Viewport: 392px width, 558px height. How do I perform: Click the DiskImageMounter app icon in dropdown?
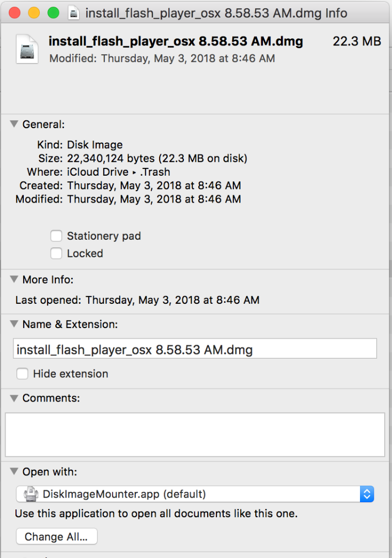[31, 494]
